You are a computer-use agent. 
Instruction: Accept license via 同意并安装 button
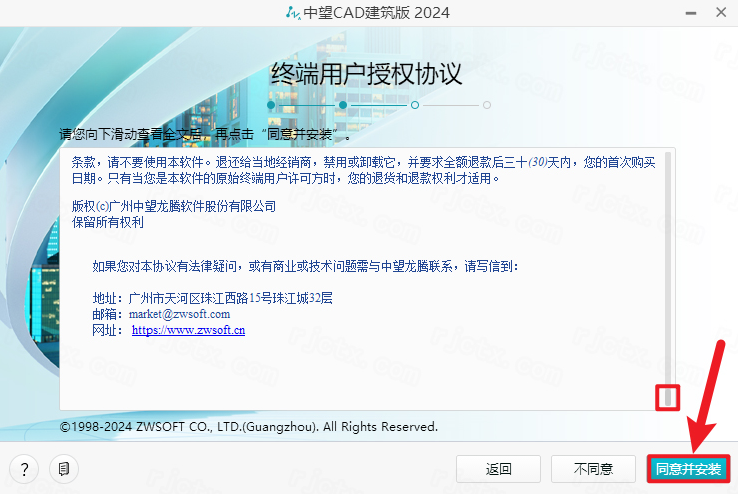(x=688, y=469)
